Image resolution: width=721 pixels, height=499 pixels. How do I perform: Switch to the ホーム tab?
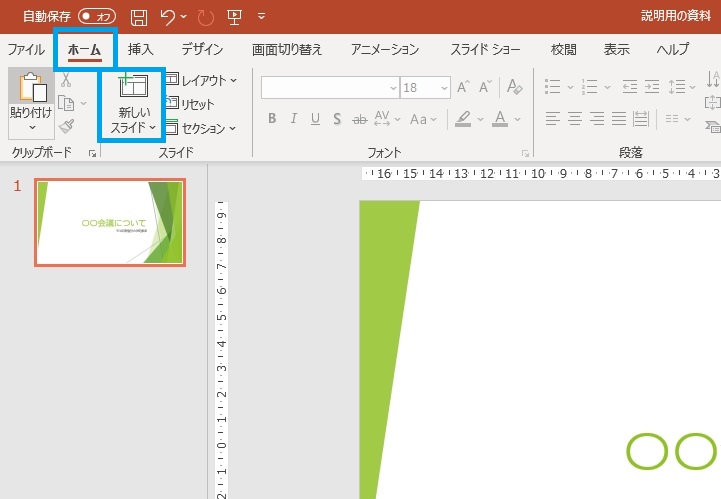click(84, 49)
